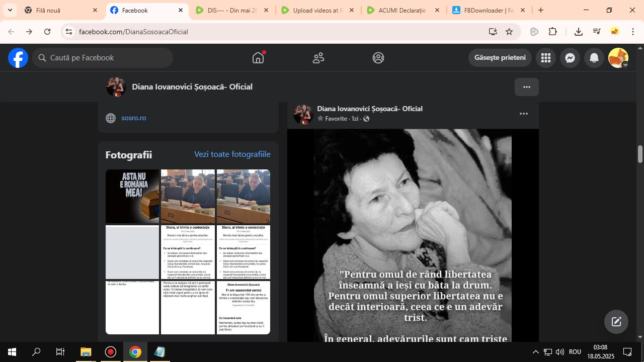Bookmark this page with the star
The height and width of the screenshot is (362, 644).
click(x=509, y=32)
